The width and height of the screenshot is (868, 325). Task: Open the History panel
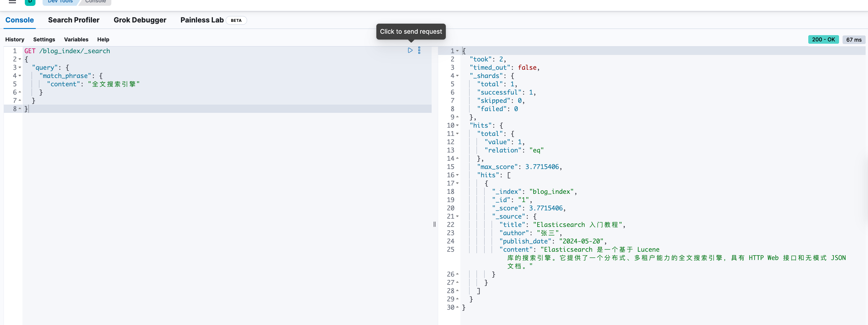tap(15, 39)
